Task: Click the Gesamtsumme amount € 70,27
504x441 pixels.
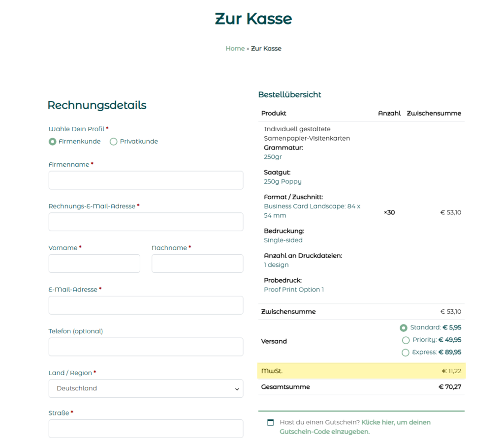Action: [450, 387]
